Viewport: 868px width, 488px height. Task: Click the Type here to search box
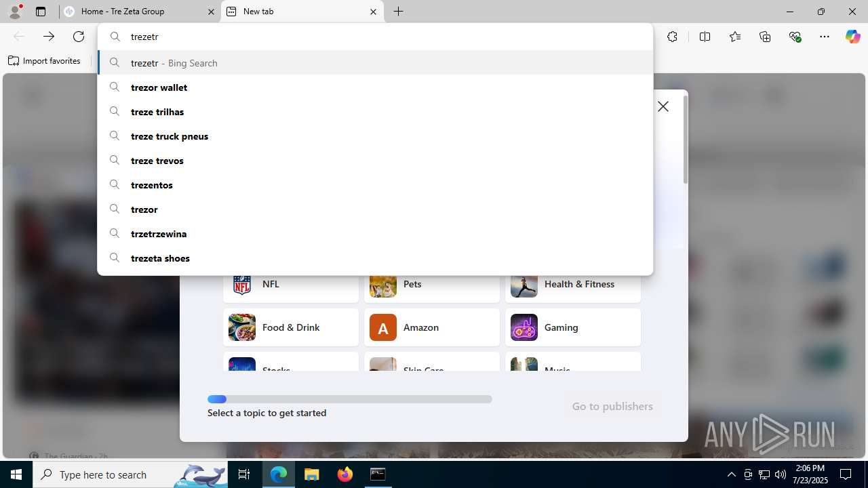pyautogui.click(x=130, y=474)
